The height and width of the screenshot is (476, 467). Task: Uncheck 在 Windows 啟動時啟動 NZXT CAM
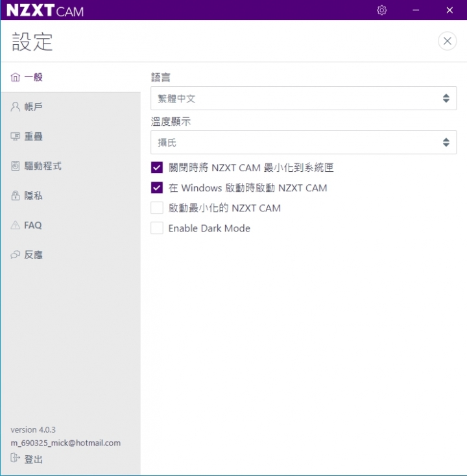tap(157, 188)
